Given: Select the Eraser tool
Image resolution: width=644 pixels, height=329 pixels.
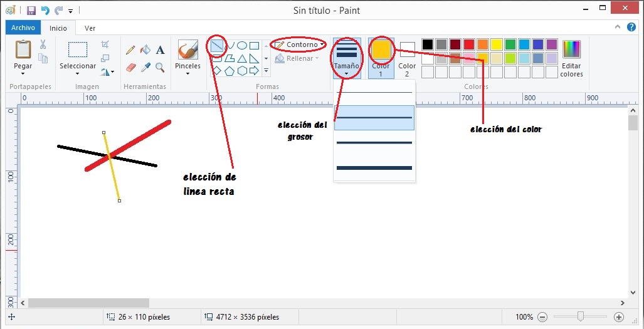Looking at the screenshot, I should [130, 67].
